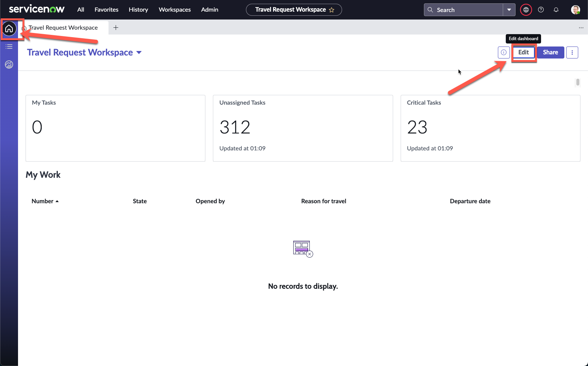Click the dashboard vertical scrollbar thumb
This screenshot has height=366, width=588.
pyautogui.click(x=577, y=82)
